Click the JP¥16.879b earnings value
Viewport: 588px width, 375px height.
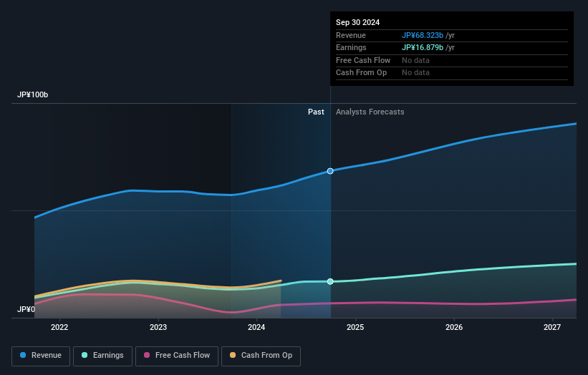tap(423, 47)
